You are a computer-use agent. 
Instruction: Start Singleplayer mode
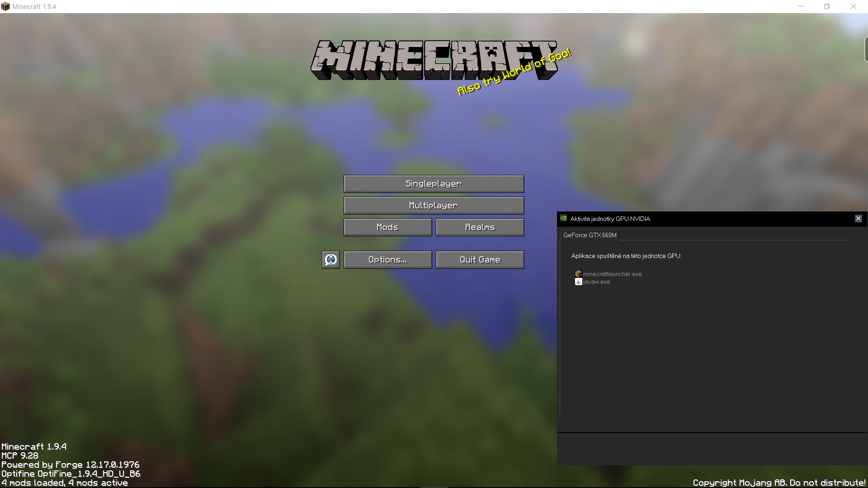[x=434, y=184]
